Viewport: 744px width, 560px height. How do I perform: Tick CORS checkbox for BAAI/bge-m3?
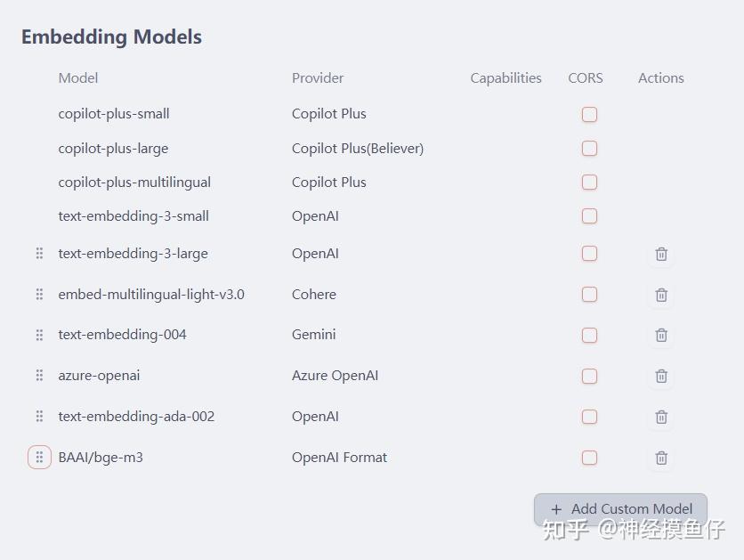589,458
